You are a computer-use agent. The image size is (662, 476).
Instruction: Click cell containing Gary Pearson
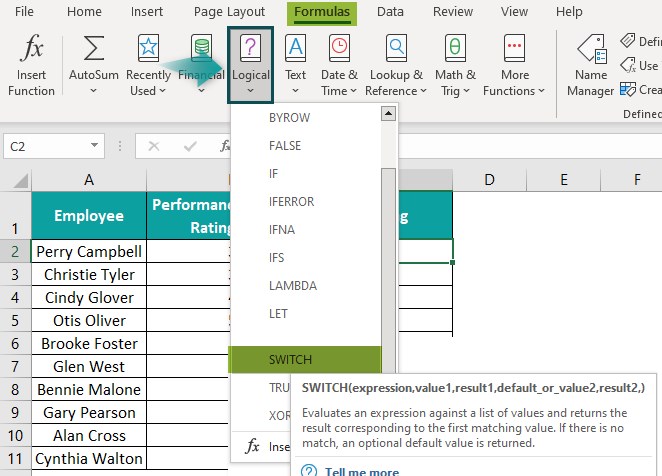click(x=89, y=412)
